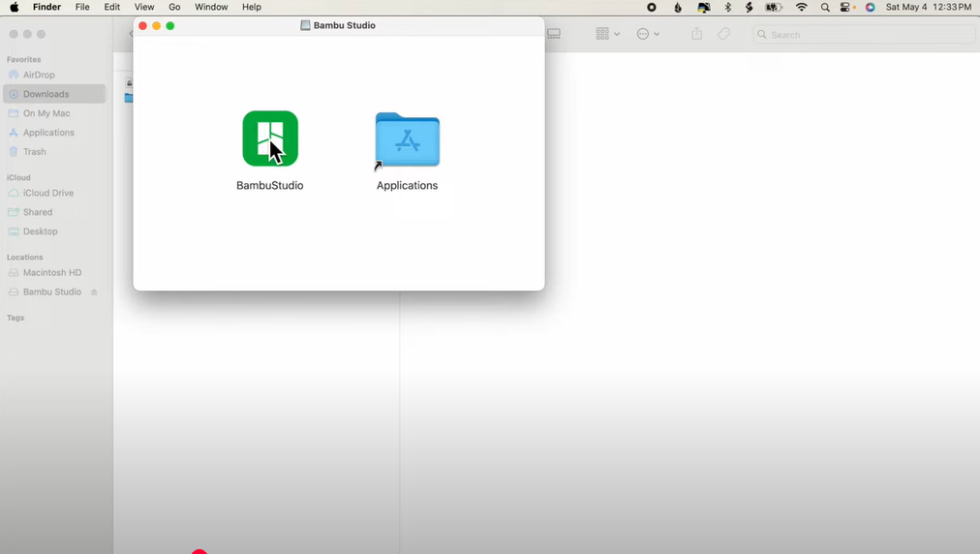The image size is (980, 554).
Task: Open Desktop in sidebar
Action: pyautogui.click(x=54, y=231)
